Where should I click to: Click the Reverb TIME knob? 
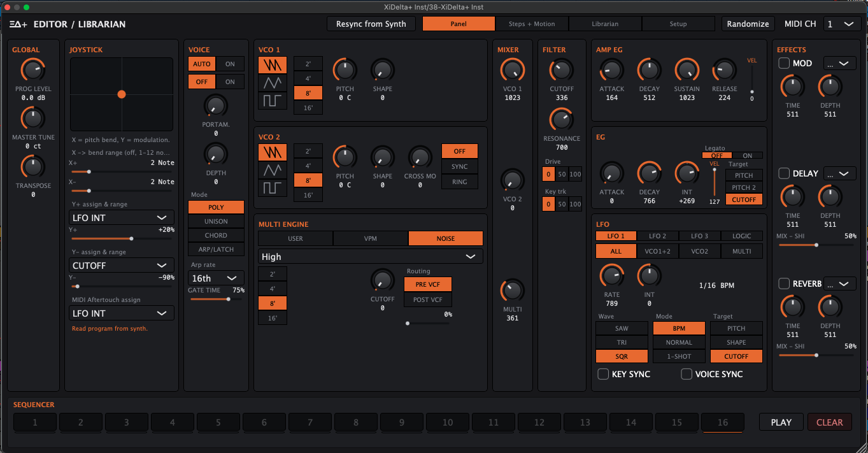point(792,307)
